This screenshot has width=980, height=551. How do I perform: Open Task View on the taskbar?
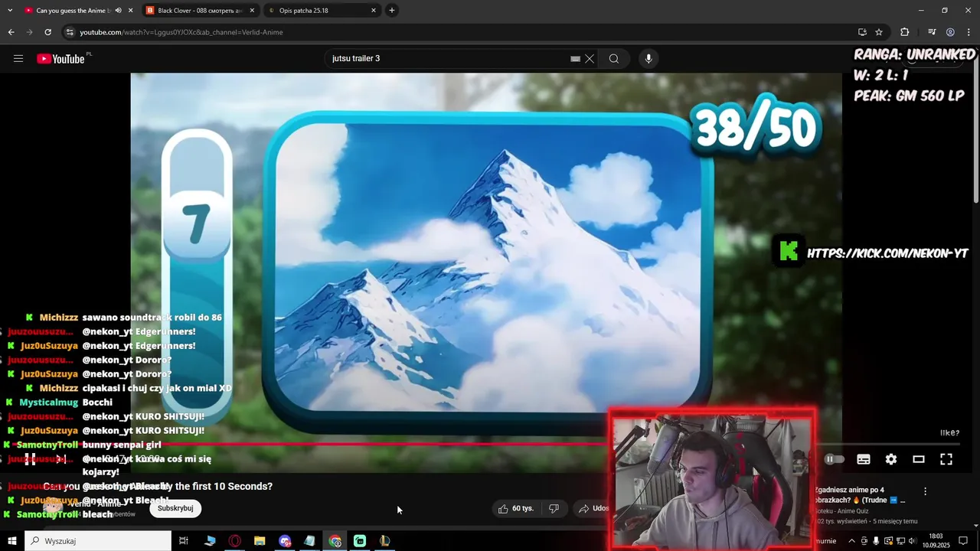pos(184,541)
